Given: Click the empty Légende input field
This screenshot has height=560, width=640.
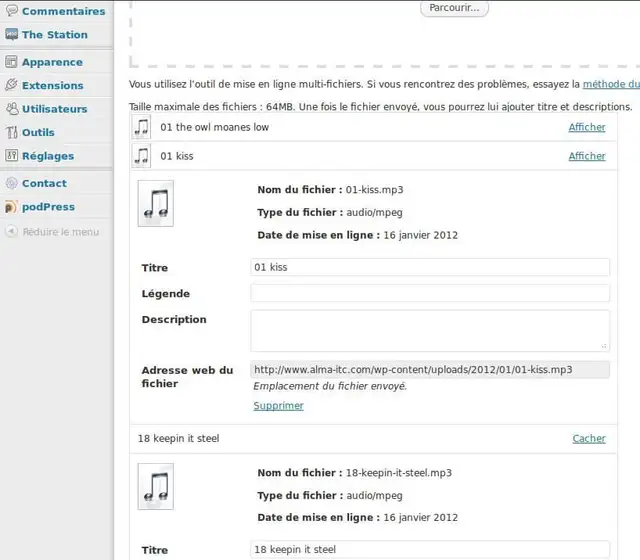Looking at the screenshot, I should (x=430, y=293).
